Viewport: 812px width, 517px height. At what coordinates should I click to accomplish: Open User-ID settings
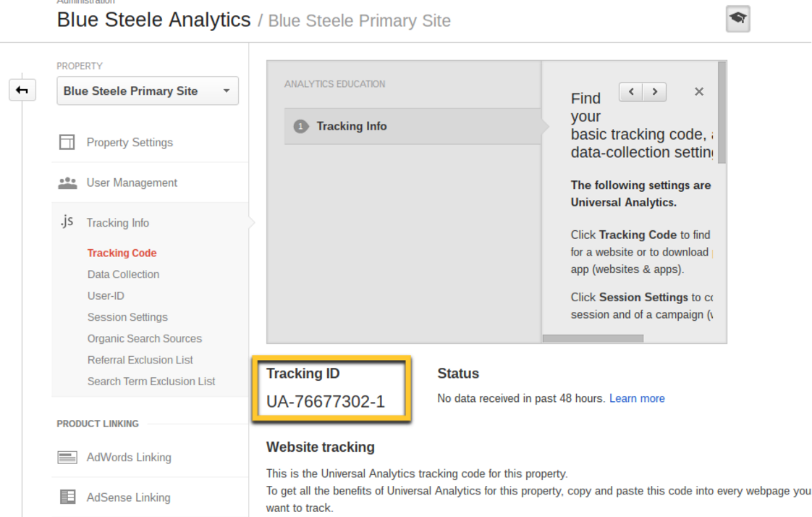106,295
